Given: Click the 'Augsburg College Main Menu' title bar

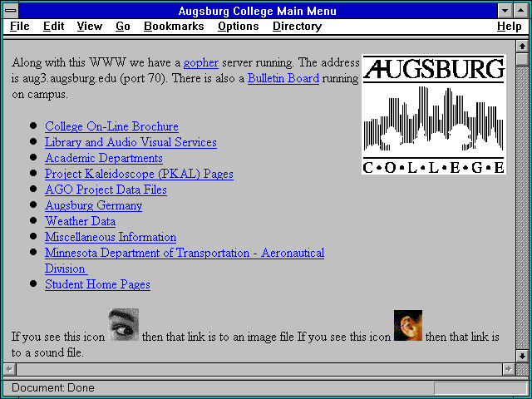Looking at the screenshot, I should (x=258, y=11).
